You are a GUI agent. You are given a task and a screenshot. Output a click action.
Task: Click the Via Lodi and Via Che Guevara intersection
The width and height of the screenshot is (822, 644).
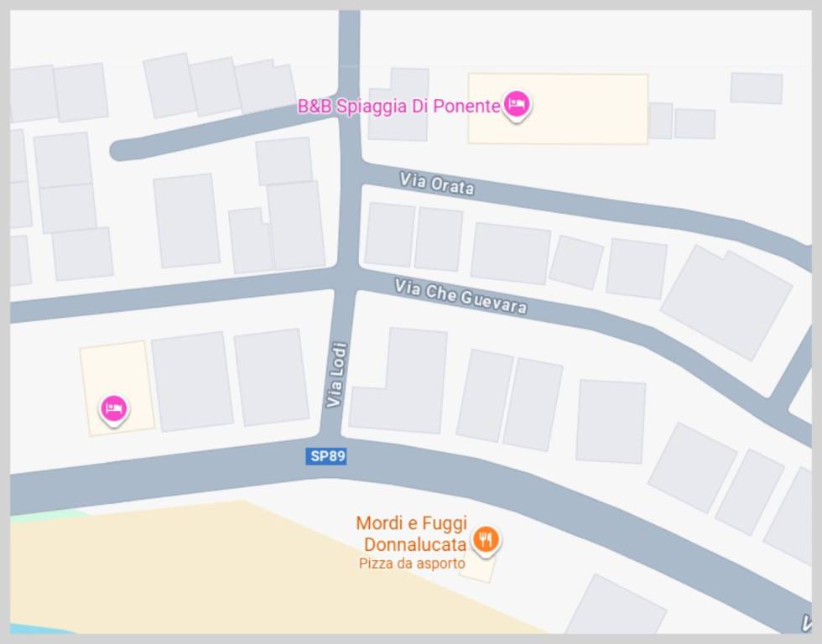[x=347, y=279]
